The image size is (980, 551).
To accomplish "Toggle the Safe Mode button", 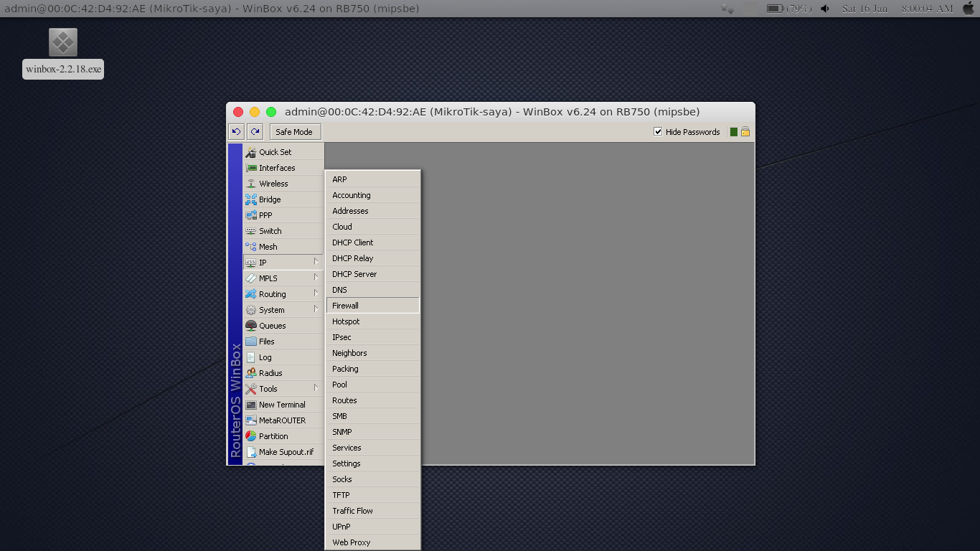I will (x=294, y=132).
